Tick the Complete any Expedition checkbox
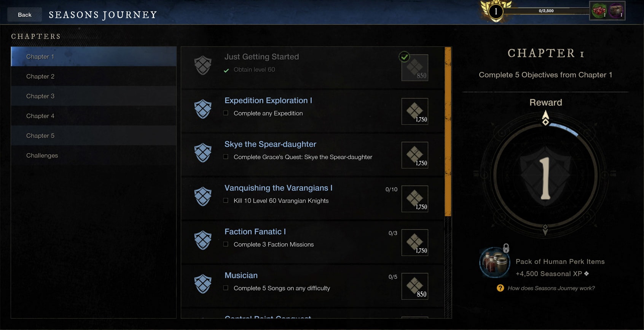 click(x=226, y=113)
